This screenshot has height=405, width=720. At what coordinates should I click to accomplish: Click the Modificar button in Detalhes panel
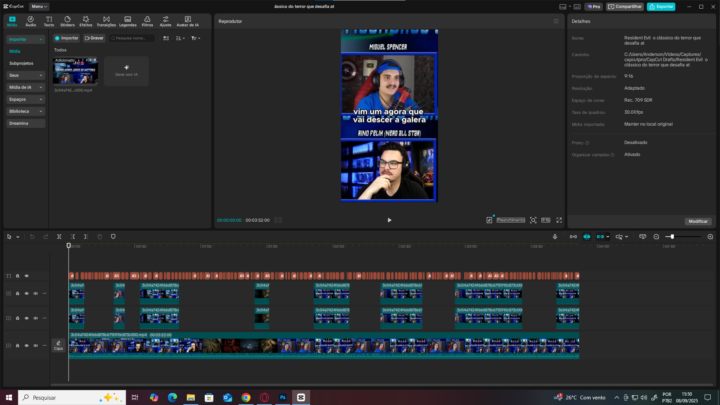coord(697,220)
